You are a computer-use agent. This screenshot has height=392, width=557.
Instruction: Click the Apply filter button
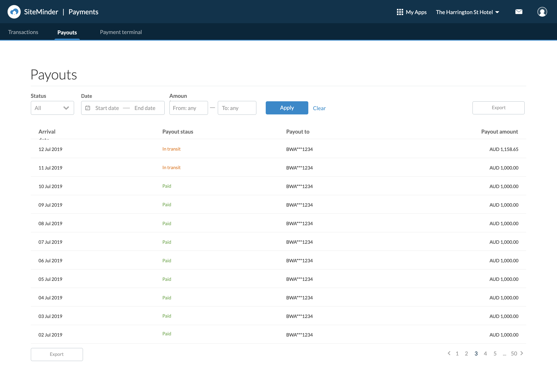(287, 108)
